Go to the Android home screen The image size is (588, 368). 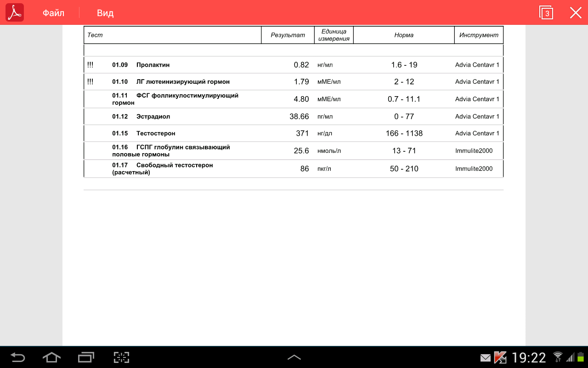[x=51, y=357]
